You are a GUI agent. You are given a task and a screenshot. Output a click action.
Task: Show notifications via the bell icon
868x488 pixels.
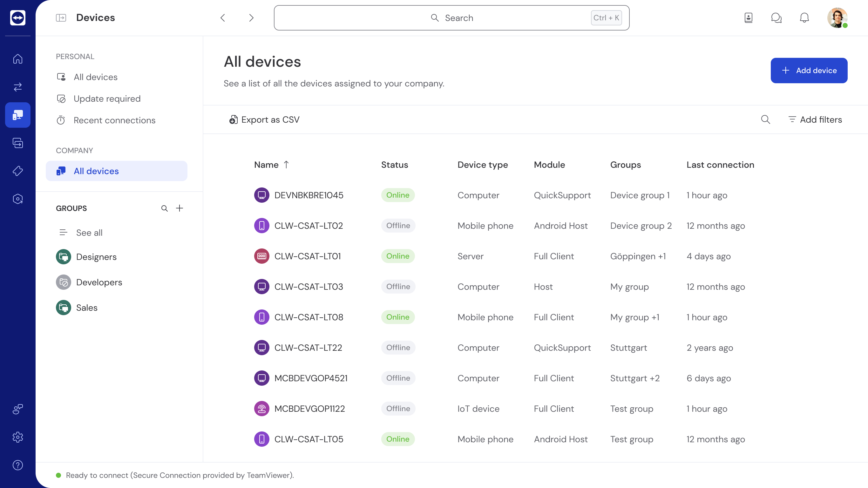tap(805, 18)
